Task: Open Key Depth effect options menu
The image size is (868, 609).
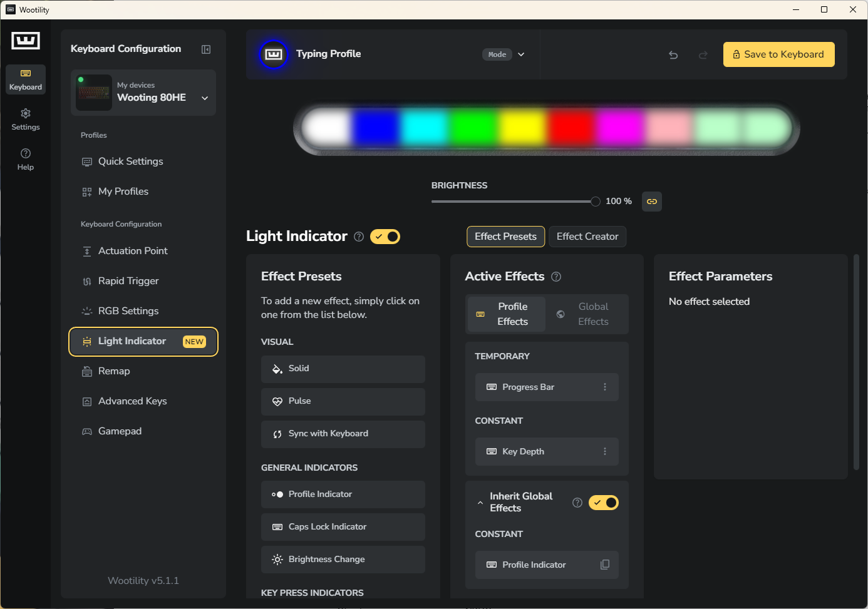Action: 605,451
